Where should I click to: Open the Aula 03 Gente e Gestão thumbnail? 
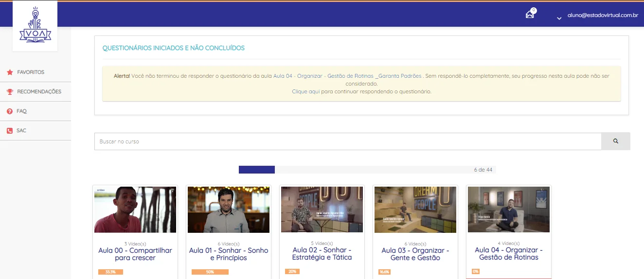point(415,209)
